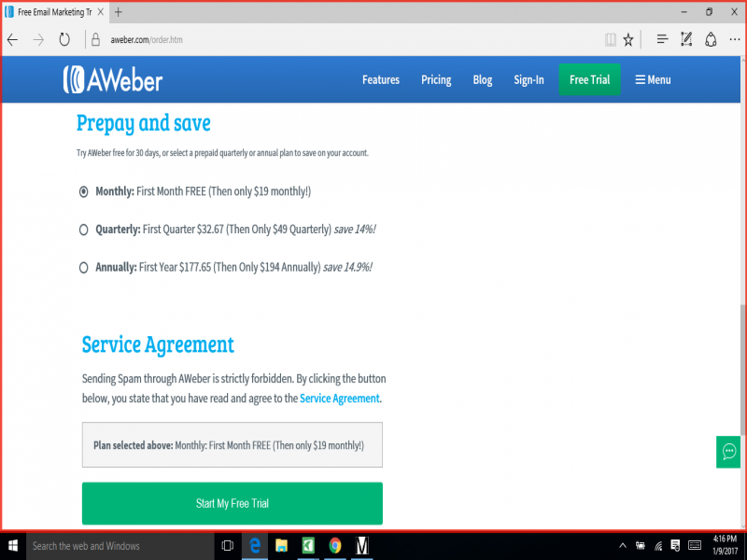The width and height of the screenshot is (747, 560).
Task: Click the Service Agreement heading
Action: [x=158, y=344]
